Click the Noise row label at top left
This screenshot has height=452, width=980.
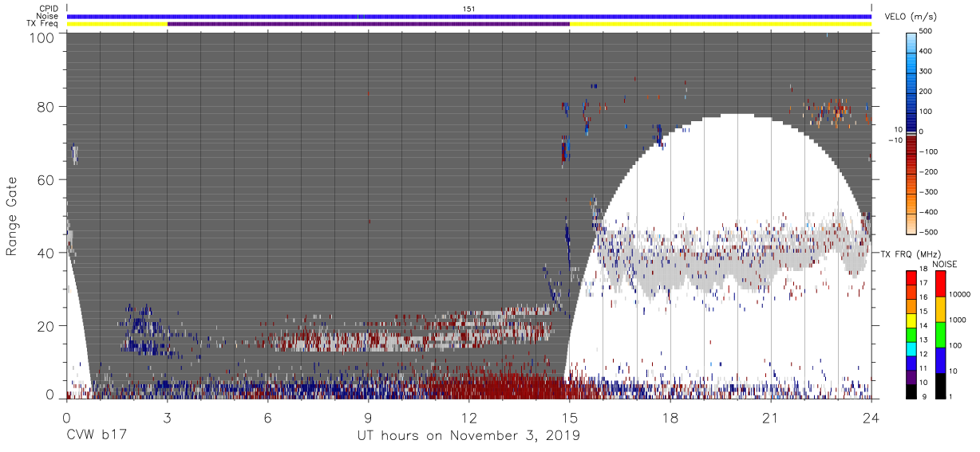[x=48, y=16]
